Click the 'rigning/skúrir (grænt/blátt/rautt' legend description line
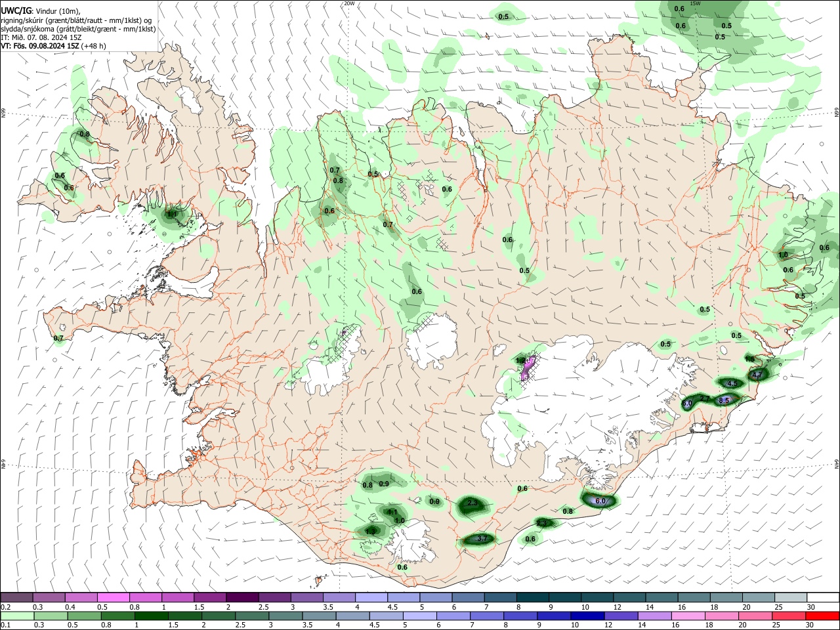The height and width of the screenshot is (630, 840). 75,20
